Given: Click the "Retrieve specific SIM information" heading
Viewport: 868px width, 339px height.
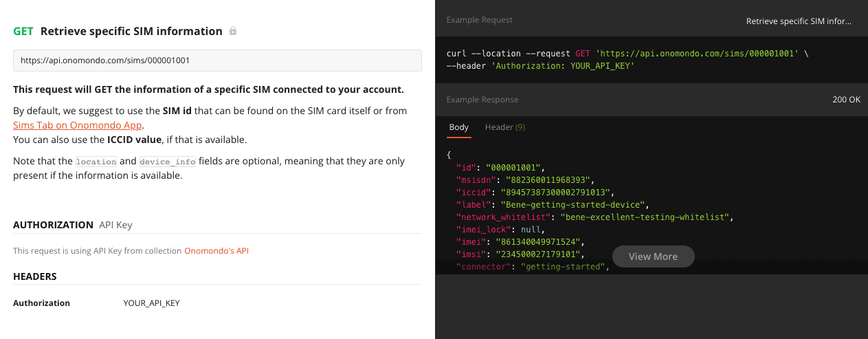Looking at the screenshot, I should [x=131, y=31].
